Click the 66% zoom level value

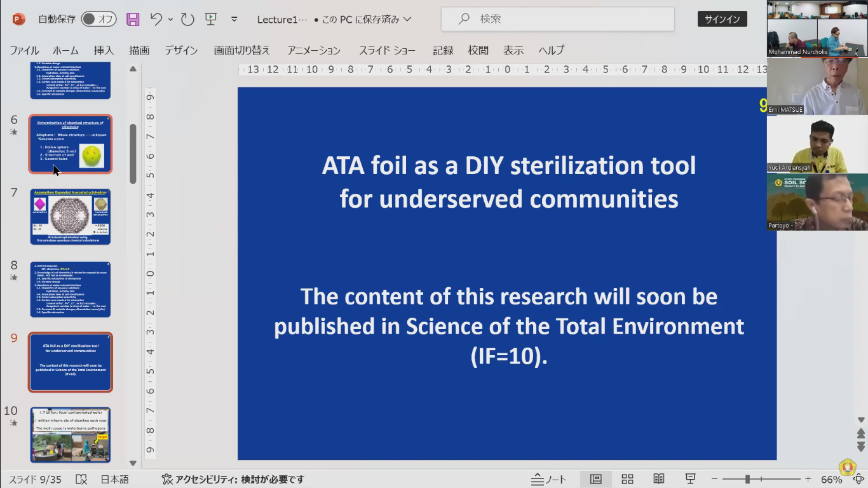click(831, 479)
